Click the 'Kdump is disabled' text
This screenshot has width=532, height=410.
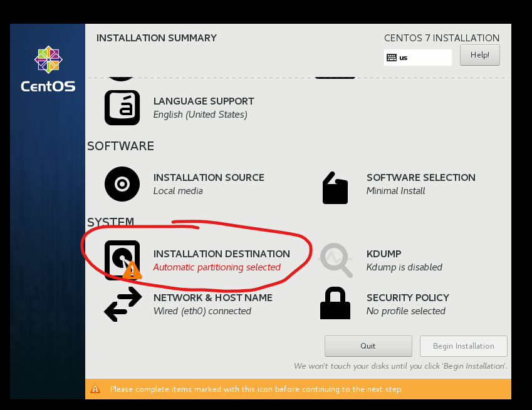(404, 267)
